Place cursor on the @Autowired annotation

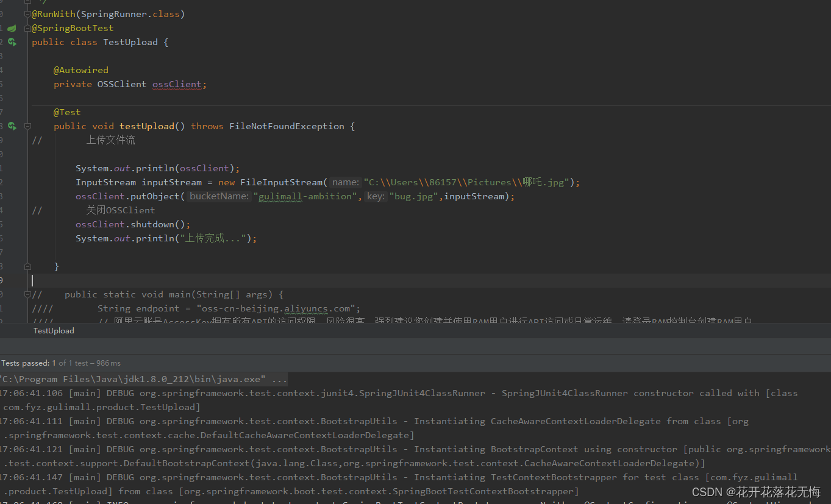[81, 70]
